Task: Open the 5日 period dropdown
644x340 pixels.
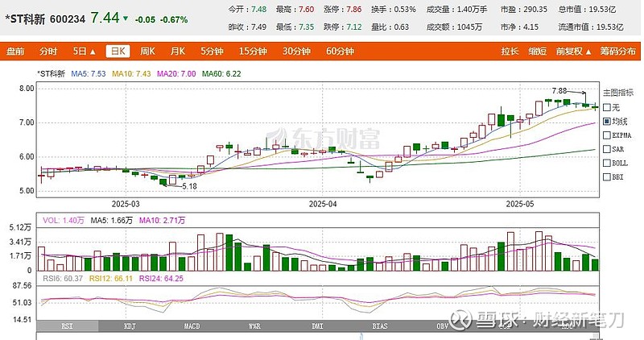Action: click(80, 52)
